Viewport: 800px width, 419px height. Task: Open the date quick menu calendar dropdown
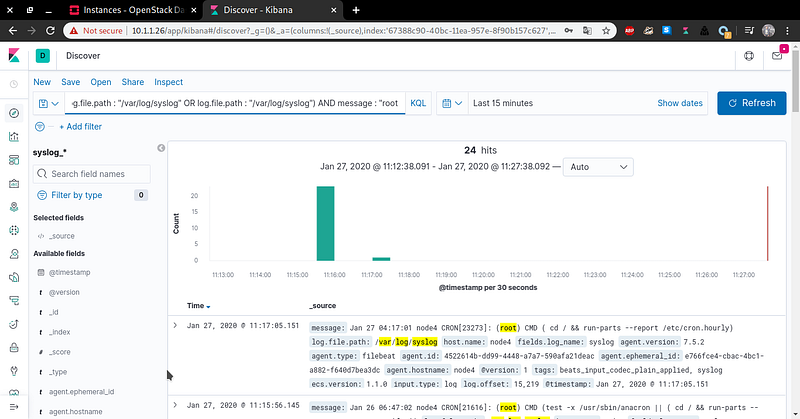tap(452, 103)
